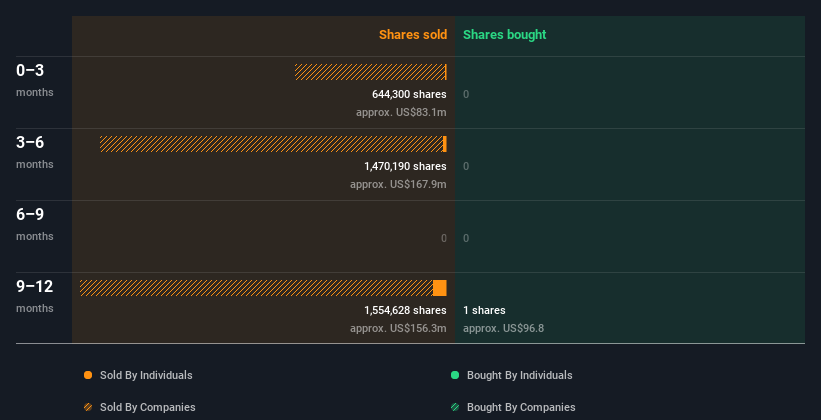
Task: Click the Bought By Individuals green legend dot
Action: click(455, 375)
